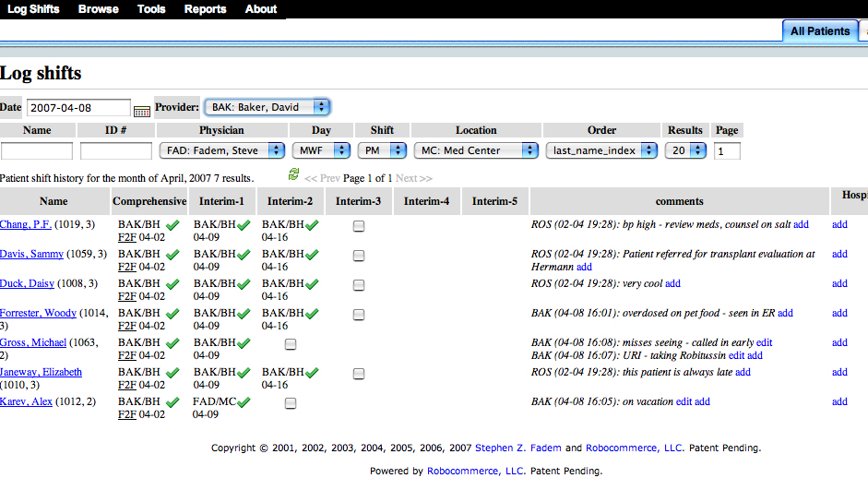Click F2F link in Chang, P.F. row

coord(126,237)
